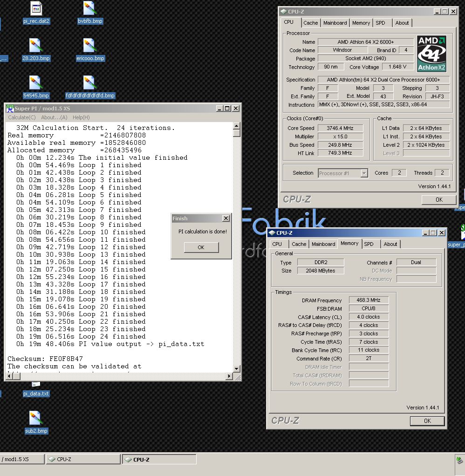
Task: Click the memory Size 2048 MBytes value
Action: point(321,271)
